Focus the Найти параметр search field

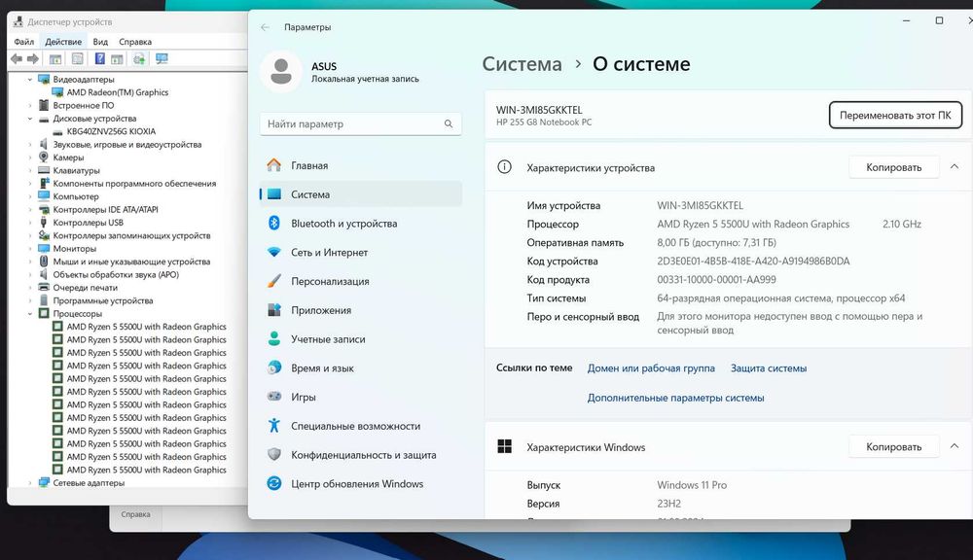(x=361, y=124)
